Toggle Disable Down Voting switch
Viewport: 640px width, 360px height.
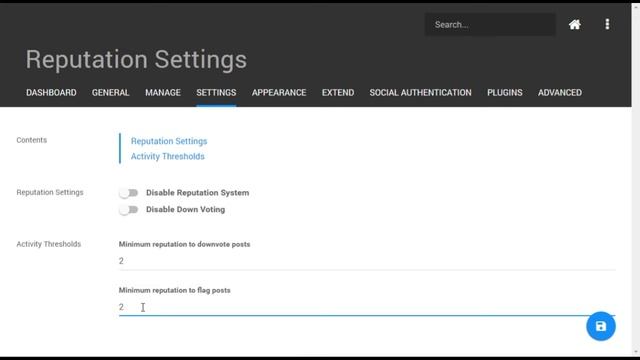[129, 210]
